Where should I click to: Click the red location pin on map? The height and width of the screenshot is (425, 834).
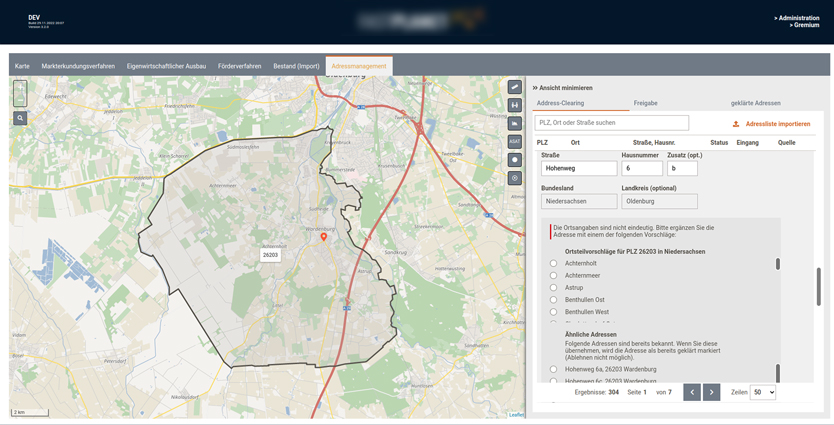tap(324, 237)
